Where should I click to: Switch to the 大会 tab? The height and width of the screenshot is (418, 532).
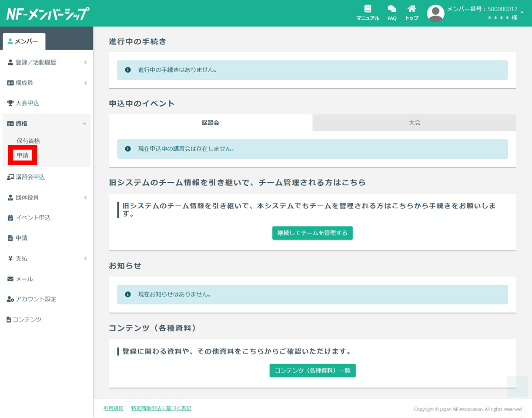(415, 123)
